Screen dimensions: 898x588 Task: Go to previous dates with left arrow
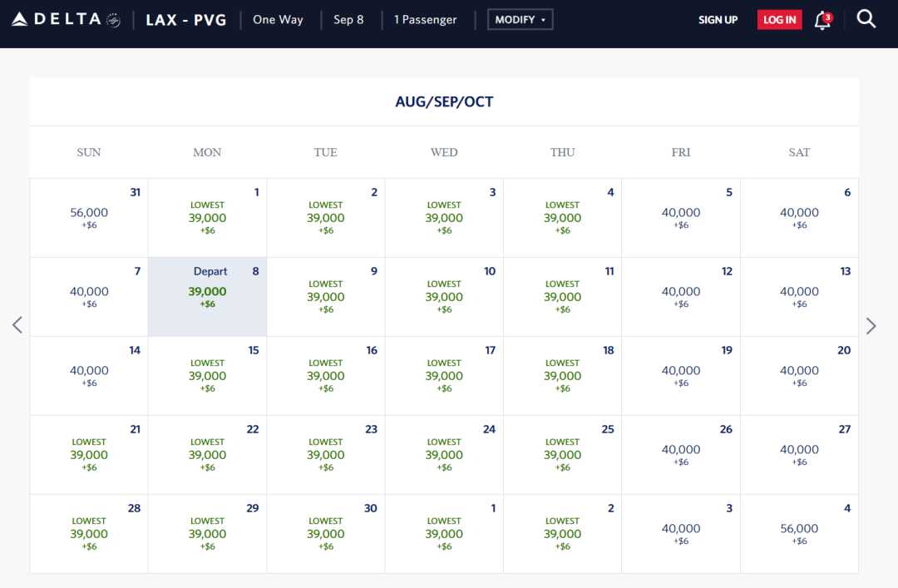(x=17, y=325)
